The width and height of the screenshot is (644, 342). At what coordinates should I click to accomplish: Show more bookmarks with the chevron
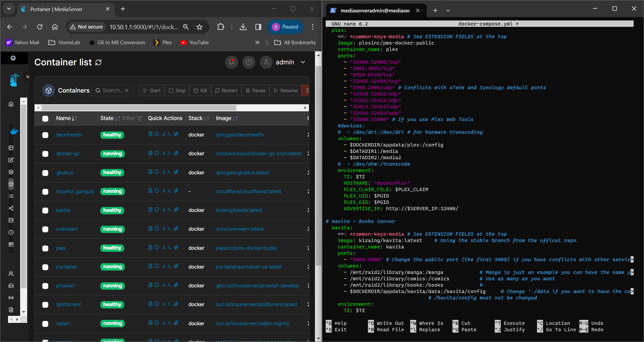tap(257, 43)
